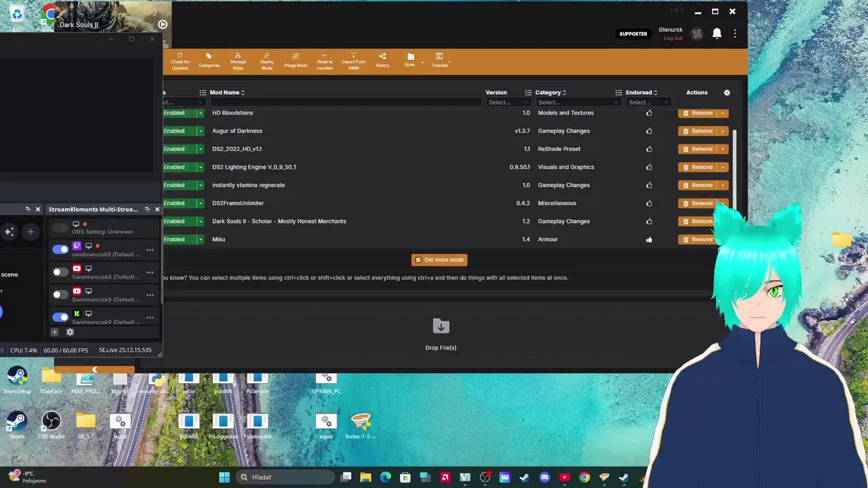Click Reset to manifest toolbar button
Image resolution: width=868 pixels, height=488 pixels.
(x=325, y=60)
